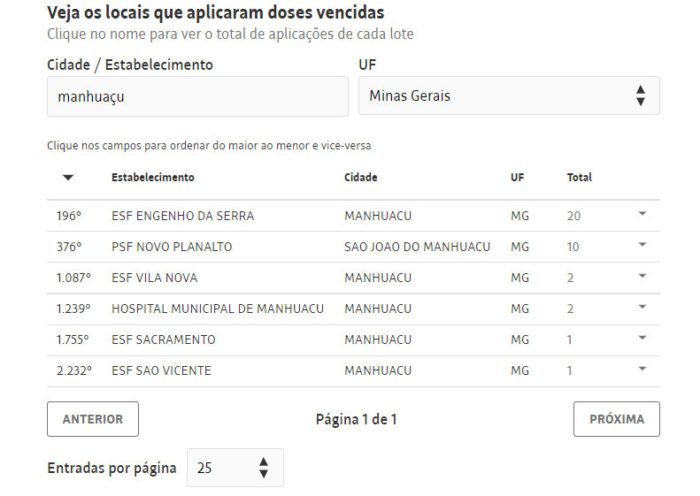Screen dimensions: 700x496
Task: Click the ESF ENGENHO DA SERRA name
Action: tap(183, 216)
